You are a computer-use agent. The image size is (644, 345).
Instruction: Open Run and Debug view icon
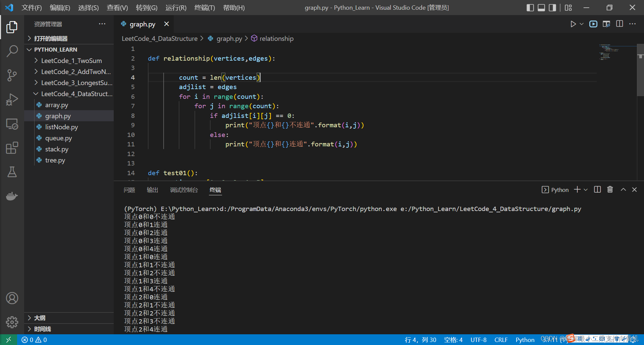coord(12,99)
